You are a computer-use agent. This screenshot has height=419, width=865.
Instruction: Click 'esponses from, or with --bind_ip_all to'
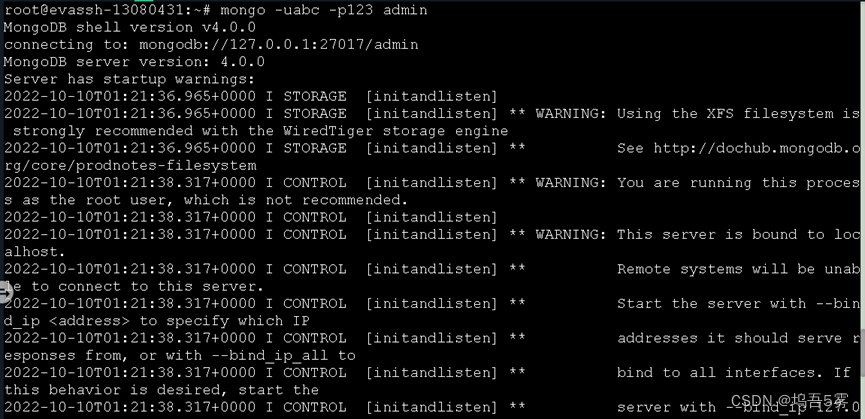179,356
